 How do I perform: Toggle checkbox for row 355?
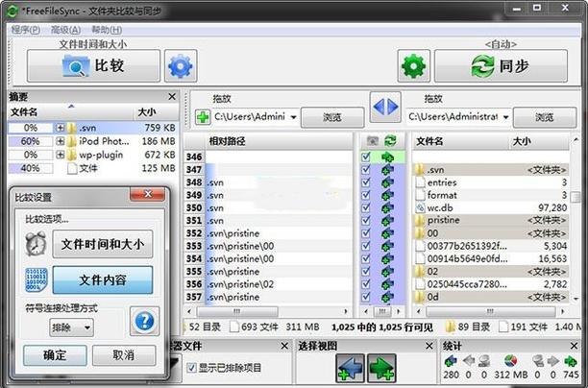click(366, 272)
